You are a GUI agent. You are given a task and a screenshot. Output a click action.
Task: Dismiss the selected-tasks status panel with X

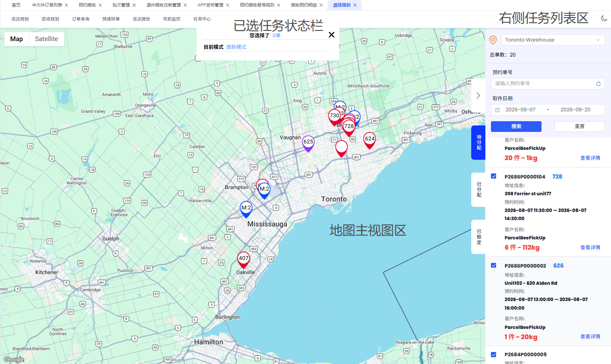[331, 35]
